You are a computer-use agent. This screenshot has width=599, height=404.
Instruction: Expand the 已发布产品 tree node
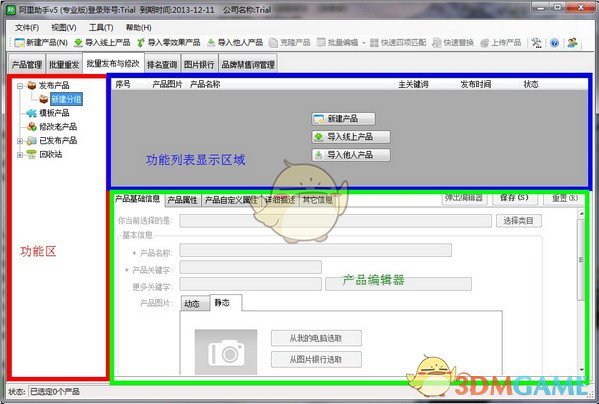click(20, 141)
